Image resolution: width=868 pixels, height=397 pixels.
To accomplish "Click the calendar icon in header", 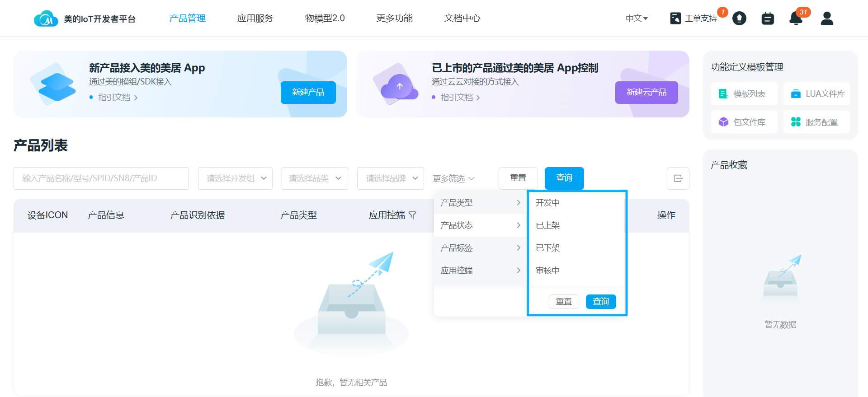I will 768,19.
